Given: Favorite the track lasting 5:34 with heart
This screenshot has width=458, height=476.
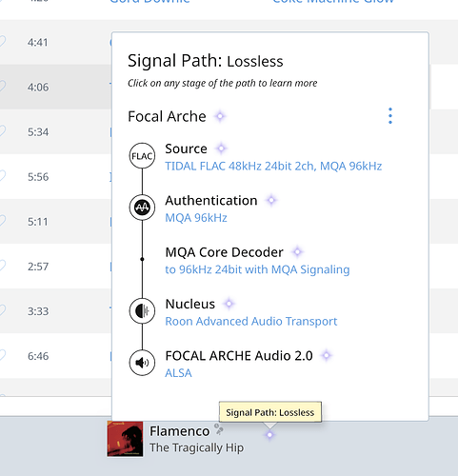Looking at the screenshot, I should 3,131.
